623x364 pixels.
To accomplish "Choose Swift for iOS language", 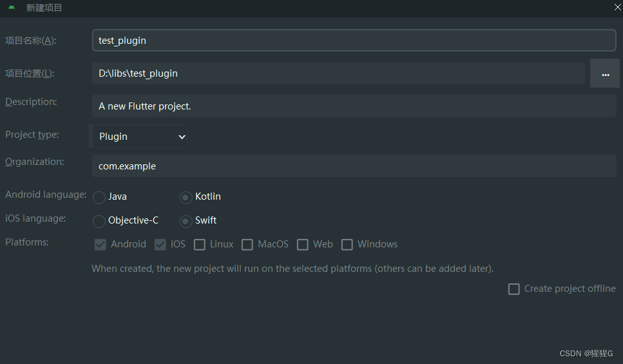I will (186, 221).
